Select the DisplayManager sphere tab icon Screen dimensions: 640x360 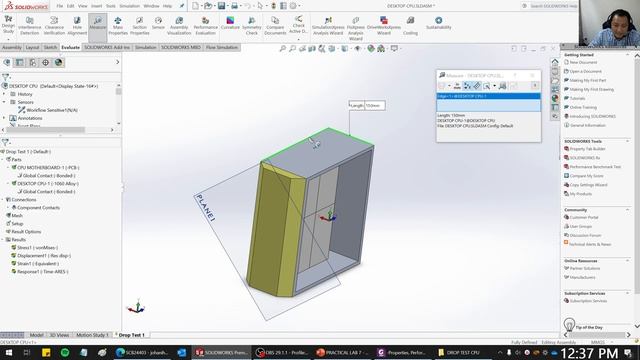point(58,62)
